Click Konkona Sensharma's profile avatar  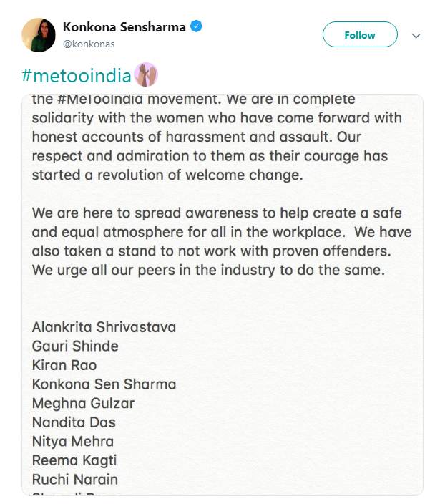tap(39, 34)
